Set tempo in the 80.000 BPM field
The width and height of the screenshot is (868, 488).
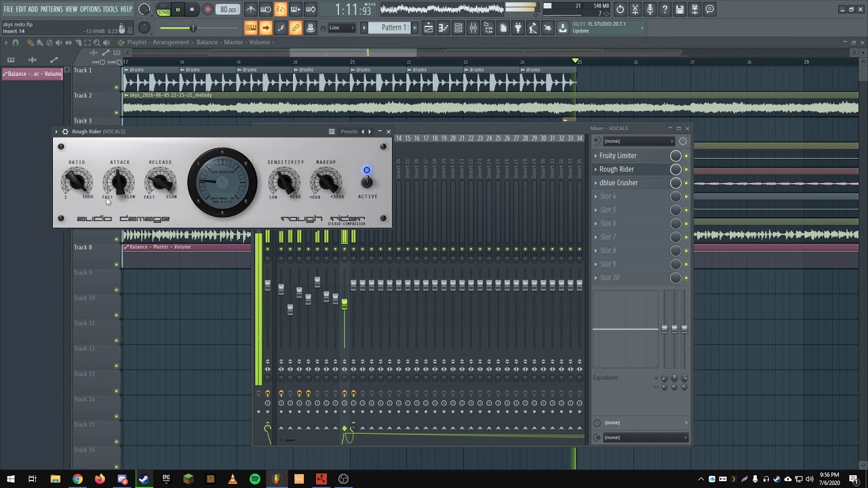coord(229,9)
